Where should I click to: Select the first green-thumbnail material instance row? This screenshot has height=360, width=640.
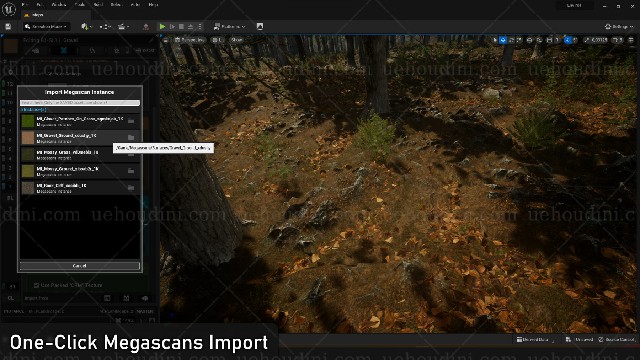click(80, 121)
